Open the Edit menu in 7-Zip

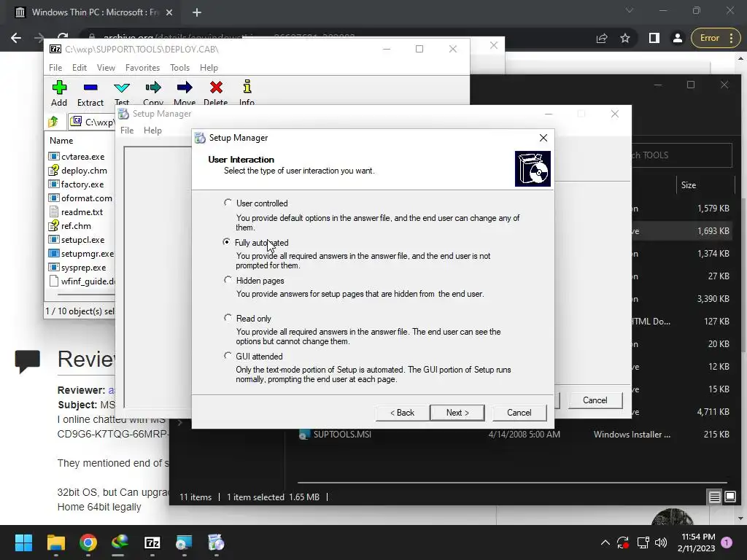(x=80, y=68)
